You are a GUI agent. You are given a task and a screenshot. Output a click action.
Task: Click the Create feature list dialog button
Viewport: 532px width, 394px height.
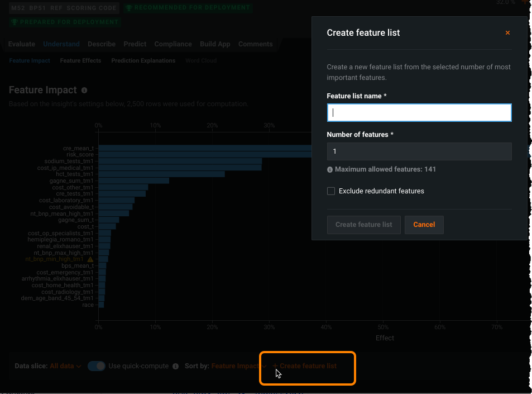(363, 225)
